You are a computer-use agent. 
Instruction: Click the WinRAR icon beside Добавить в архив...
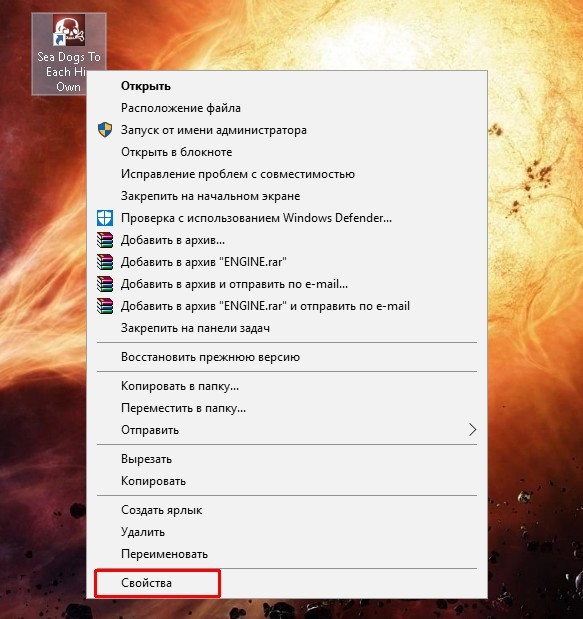point(105,240)
